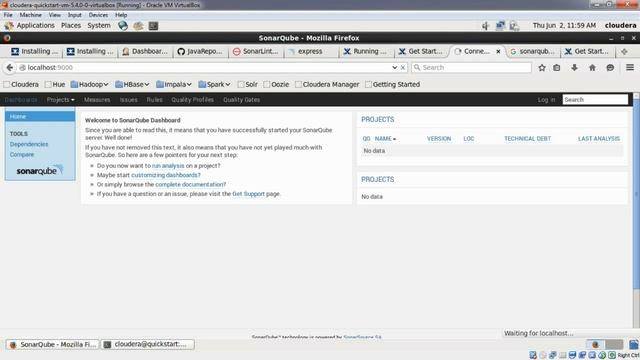Open the Firefox hamburger menu
Screen dimensions: 640x360
(630, 67)
